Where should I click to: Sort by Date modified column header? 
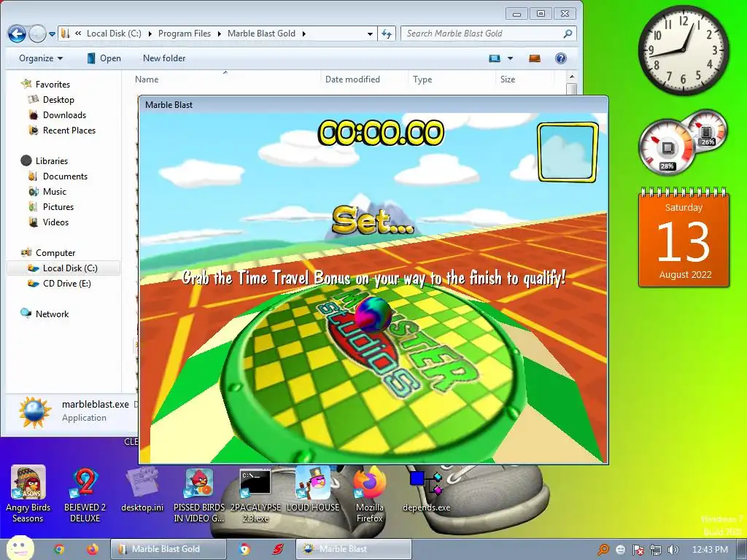pyautogui.click(x=365, y=79)
